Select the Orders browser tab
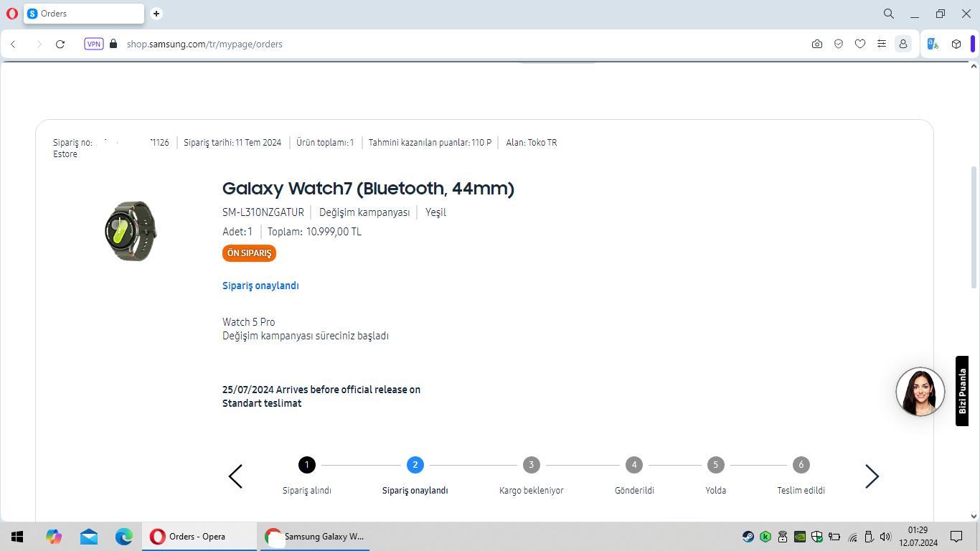The height and width of the screenshot is (551, 980). pyautogui.click(x=84, y=14)
